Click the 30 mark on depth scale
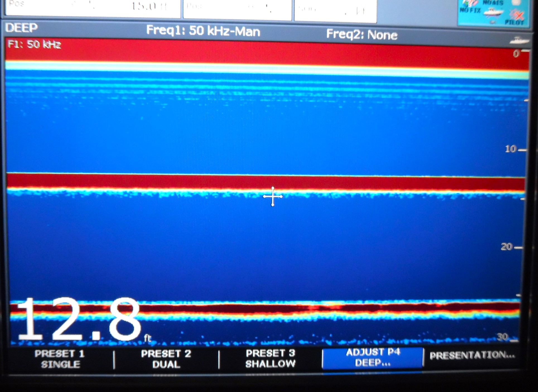Viewport: 538px width, 392px height. point(503,337)
